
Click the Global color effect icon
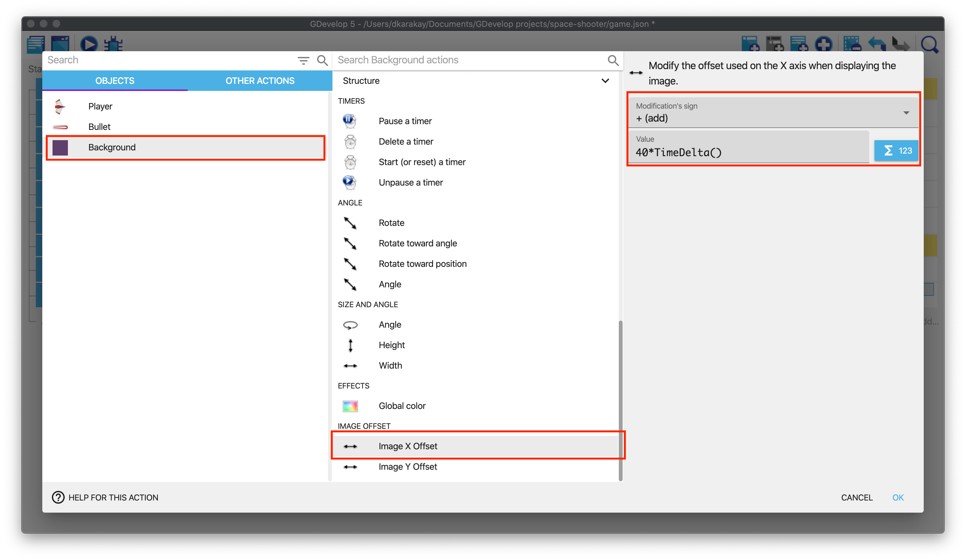350,406
